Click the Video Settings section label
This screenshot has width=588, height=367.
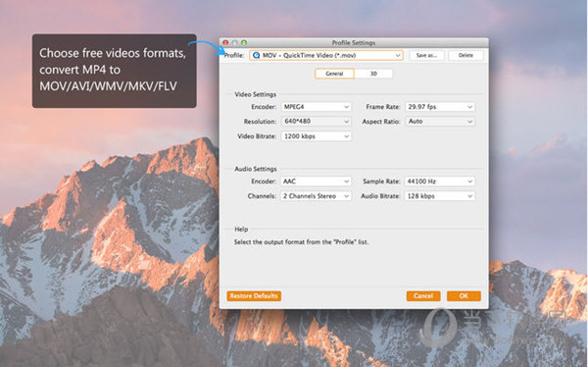[x=256, y=94]
